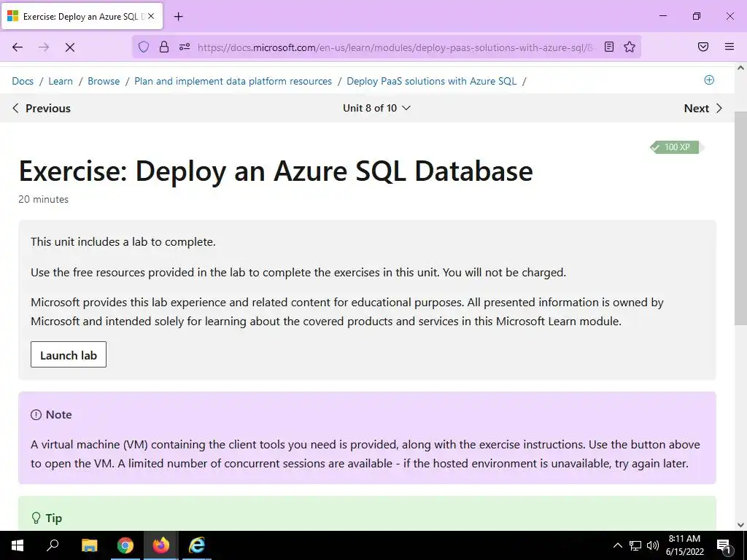Image resolution: width=747 pixels, height=560 pixels.
Task: Go to the Previous unit
Action: pyautogui.click(x=42, y=108)
